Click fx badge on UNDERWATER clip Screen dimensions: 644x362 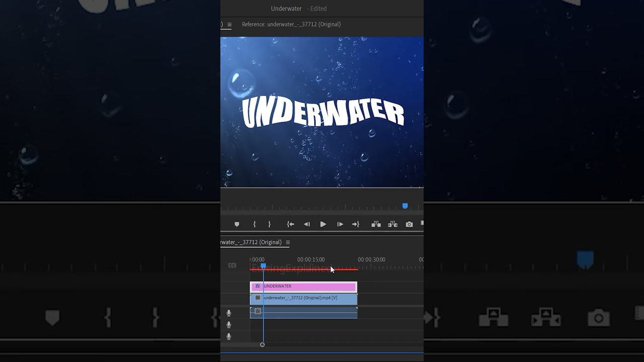(258, 286)
